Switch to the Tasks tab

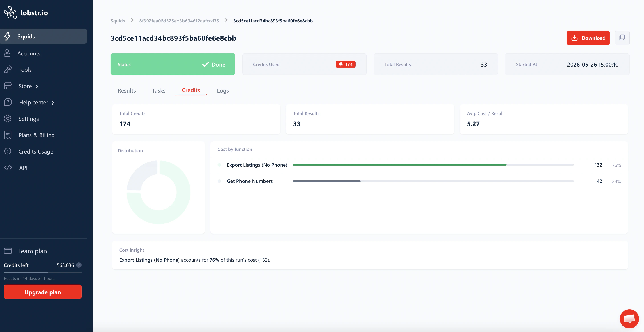click(159, 90)
